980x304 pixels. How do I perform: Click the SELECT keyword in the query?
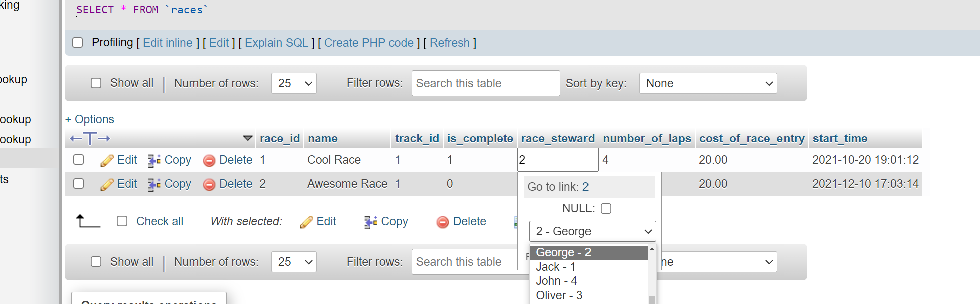pyautogui.click(x=95, y=10)
